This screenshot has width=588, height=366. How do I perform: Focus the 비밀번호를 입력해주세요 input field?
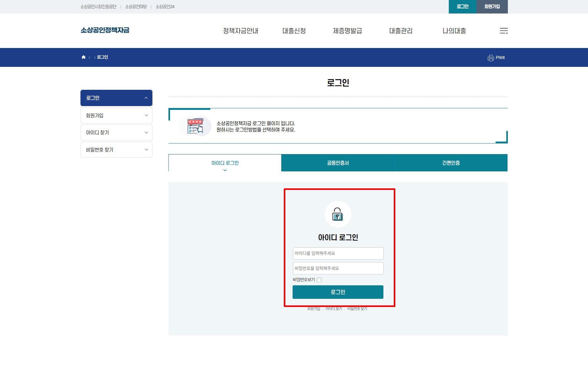(x=338, y=268)
